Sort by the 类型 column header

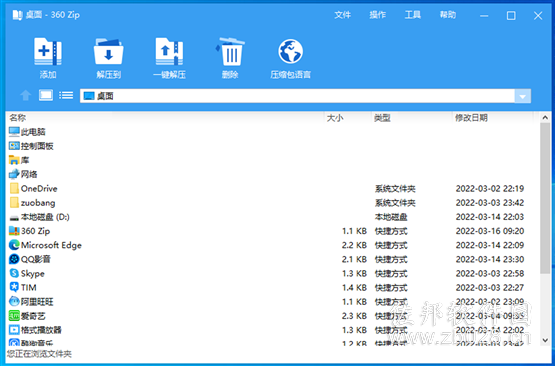(382, 118)
